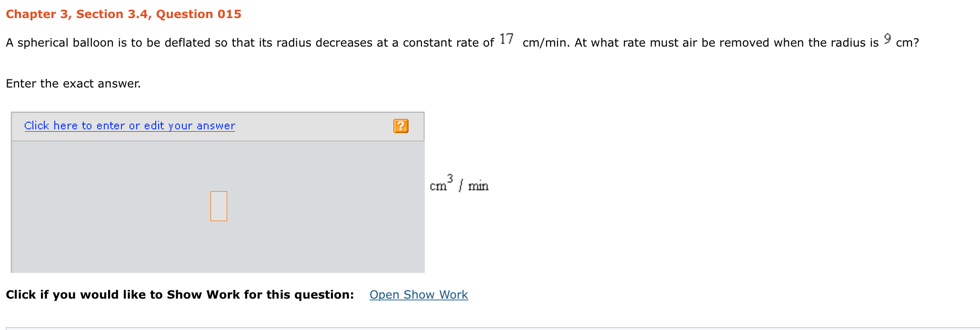Click the 'cm?' ending of the question
Image resolution: width=980 pixels, height=330 pixels.
click(908, 43)
